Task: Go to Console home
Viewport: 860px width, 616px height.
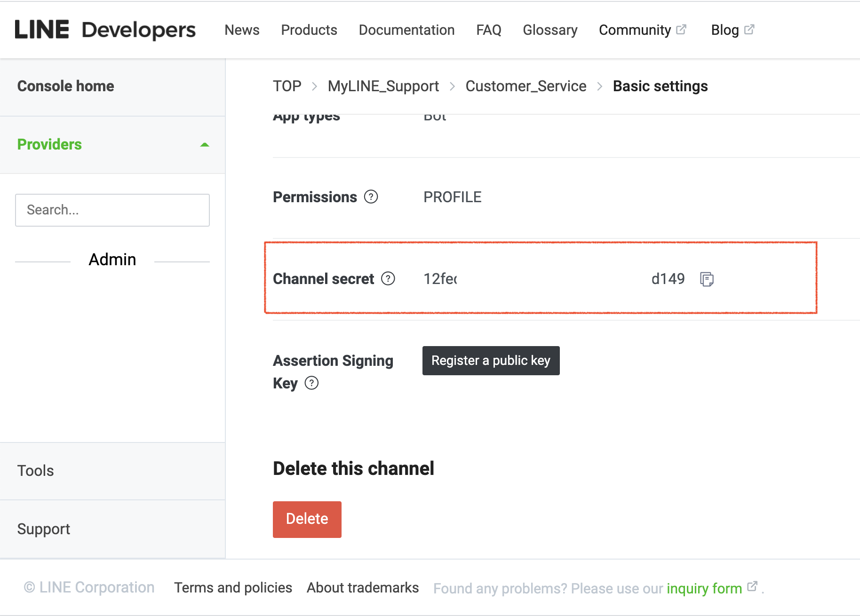Action: coord(66,86)
